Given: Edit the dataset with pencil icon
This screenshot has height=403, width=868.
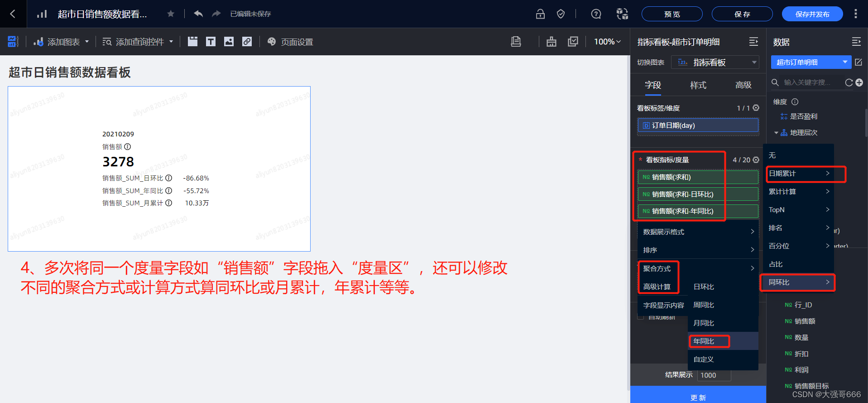Looking at the screenshot, I should [x=858, y=62].
